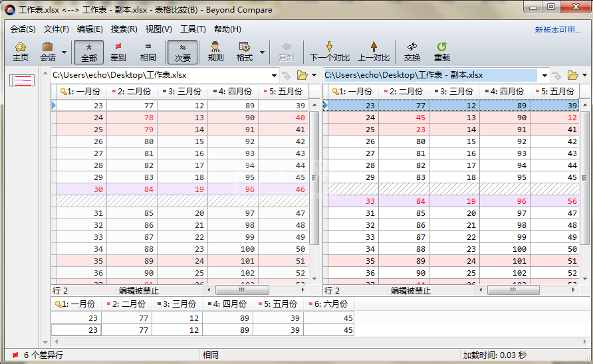Expand the right folder icon dropdown arrow
593x364 pixels.
point(584,75)
